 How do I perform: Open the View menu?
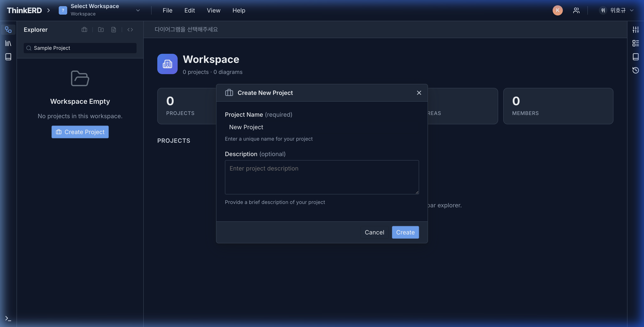coord(213,11)
